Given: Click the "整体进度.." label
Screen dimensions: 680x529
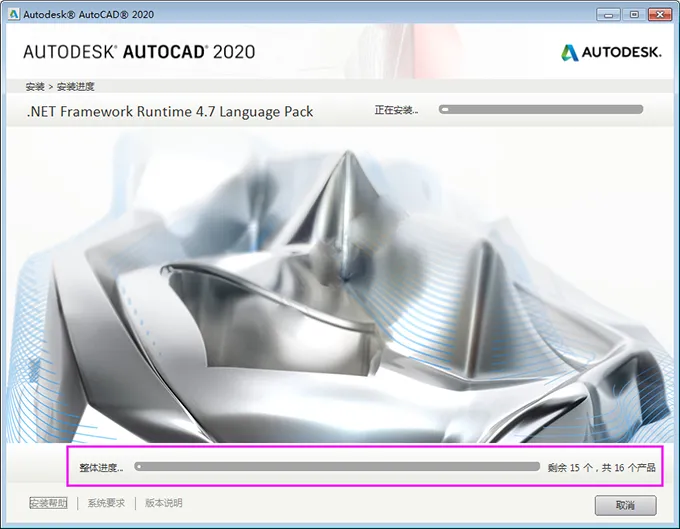Looking at the screenshot, I should click(x=101, y=467).
